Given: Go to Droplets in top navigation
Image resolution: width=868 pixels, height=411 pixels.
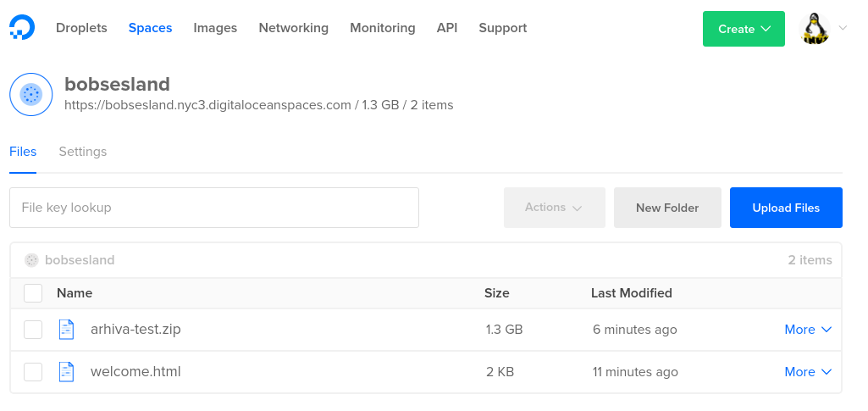Looking at the screenshot, I should 81,28.
